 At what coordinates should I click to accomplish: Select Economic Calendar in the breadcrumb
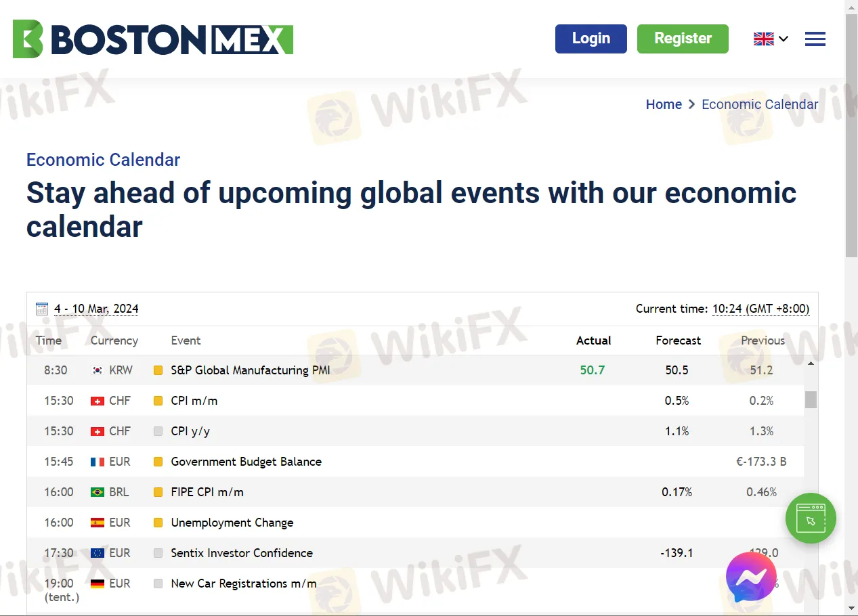coord(759,104)
